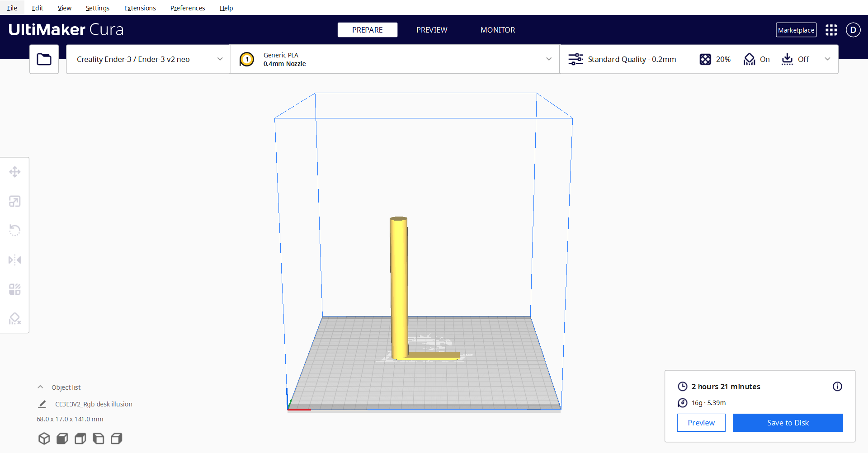Expand print settings panel chevron
Image resolution: width=868 pixels, height=453 pixels.
coord(827,59)
